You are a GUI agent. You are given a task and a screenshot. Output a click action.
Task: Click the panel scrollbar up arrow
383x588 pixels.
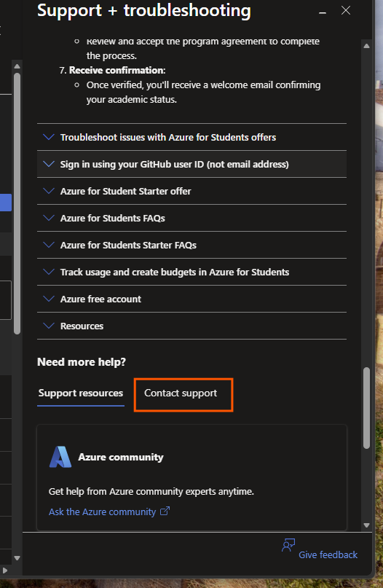point(366,46)
